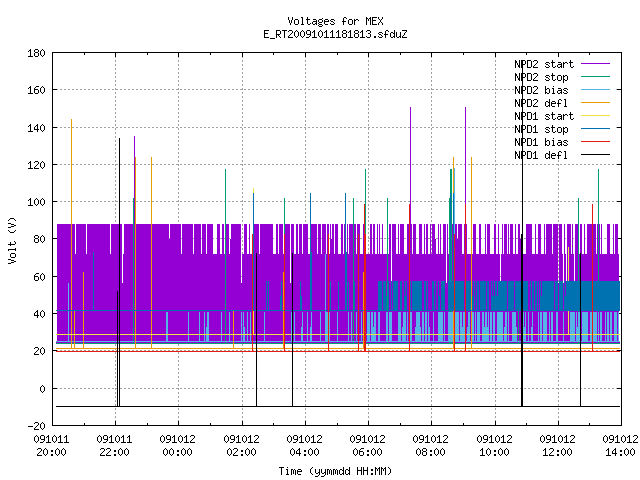Click the 'NPD2 start' legend label
640x480 pixels.
pyautogui.click(x=544, y=64)
